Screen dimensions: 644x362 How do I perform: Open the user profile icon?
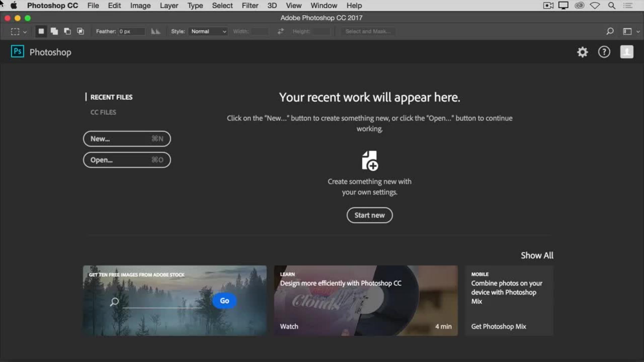627,52
